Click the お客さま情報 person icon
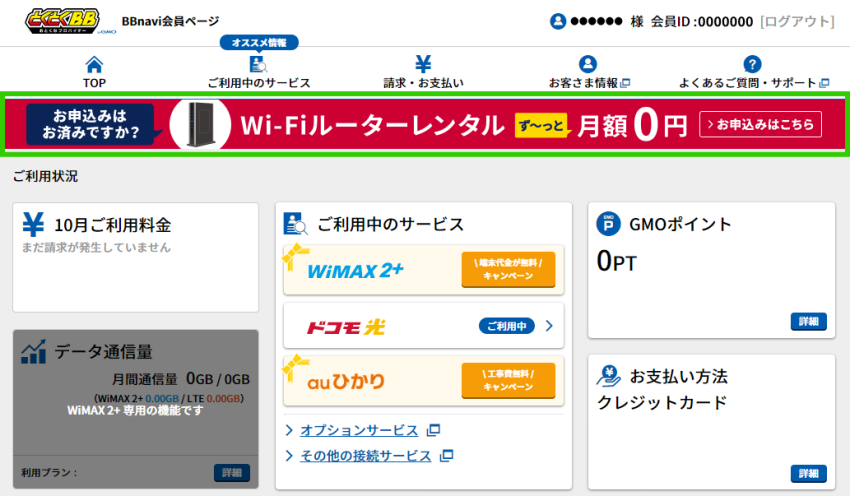This screenshot has height=496, width=850. tap(588, 65)
